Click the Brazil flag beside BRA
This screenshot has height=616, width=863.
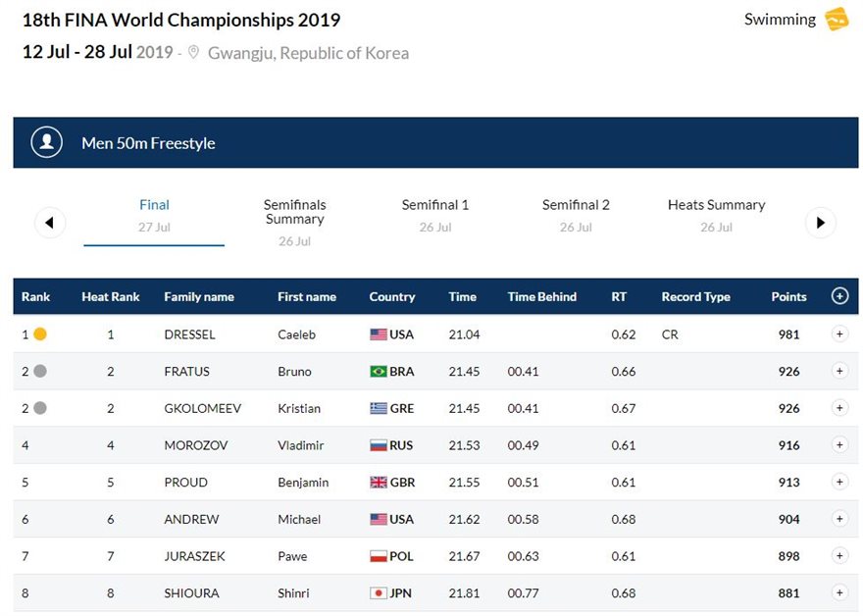(x=379, y=372)
